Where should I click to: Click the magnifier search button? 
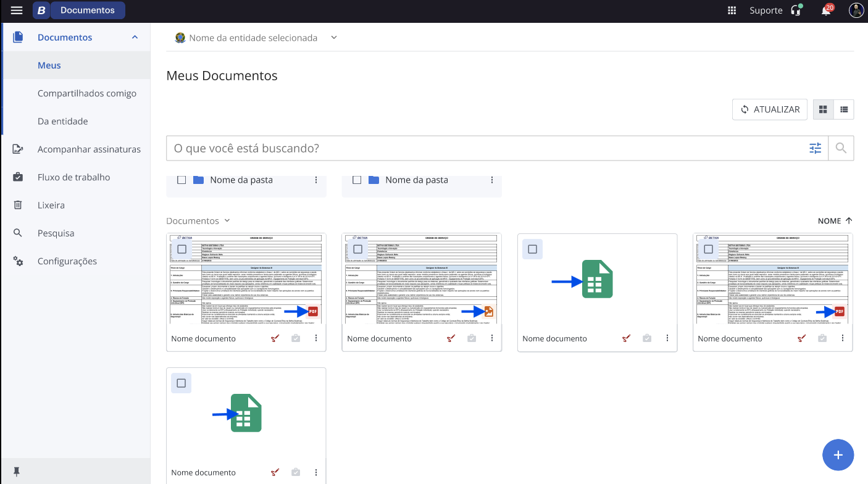840,148
